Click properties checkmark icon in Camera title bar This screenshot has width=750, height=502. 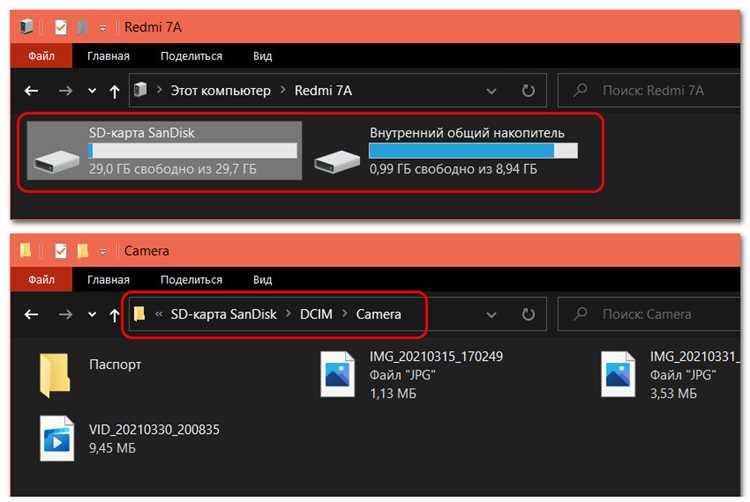(x=61, y=251)
